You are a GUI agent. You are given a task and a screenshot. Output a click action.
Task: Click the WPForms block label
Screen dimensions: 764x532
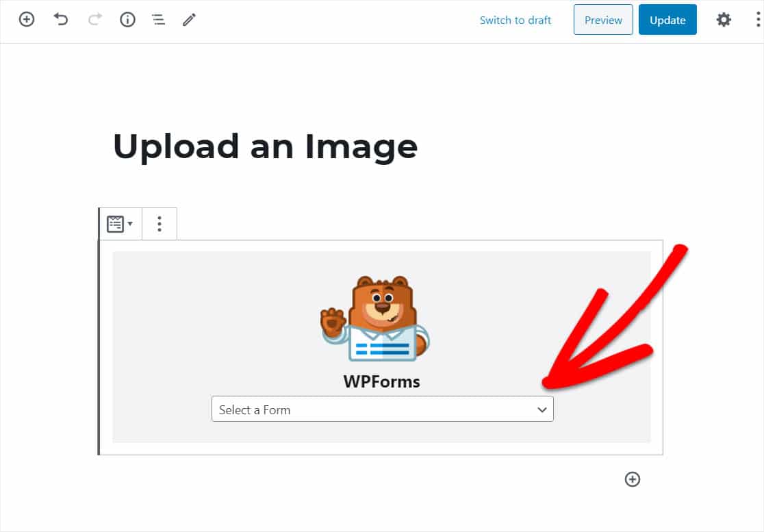[381, 381]
